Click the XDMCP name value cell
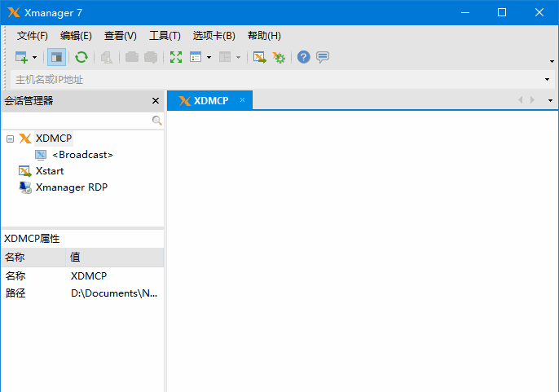 pyautogui.click(x=89, y=276)
